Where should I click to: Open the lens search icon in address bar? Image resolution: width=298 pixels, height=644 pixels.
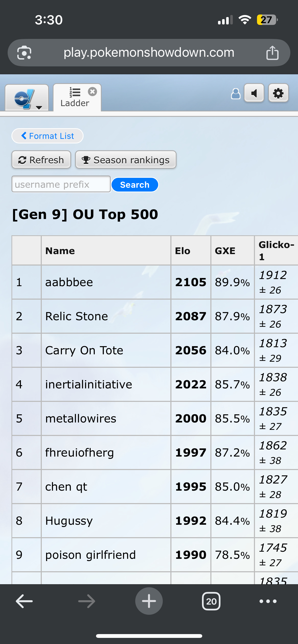click(x=24, y=53)
